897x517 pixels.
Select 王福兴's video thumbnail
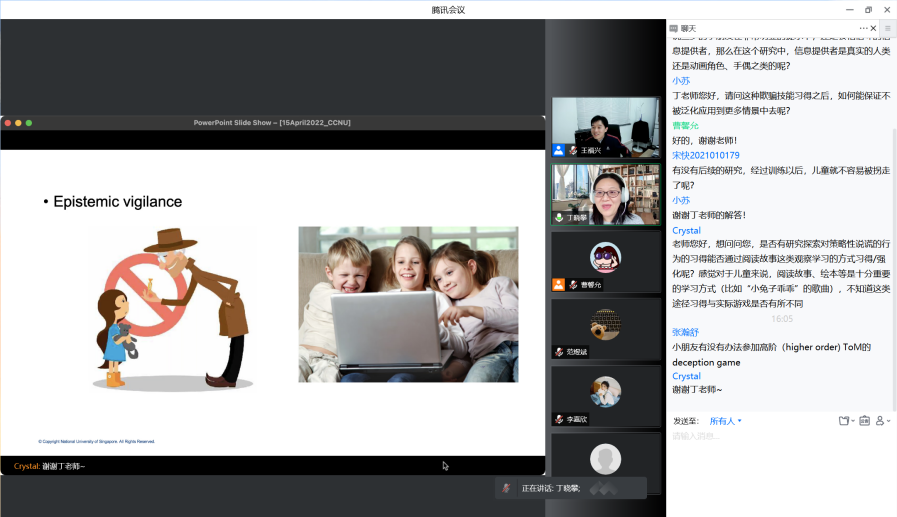coord(605,127)
